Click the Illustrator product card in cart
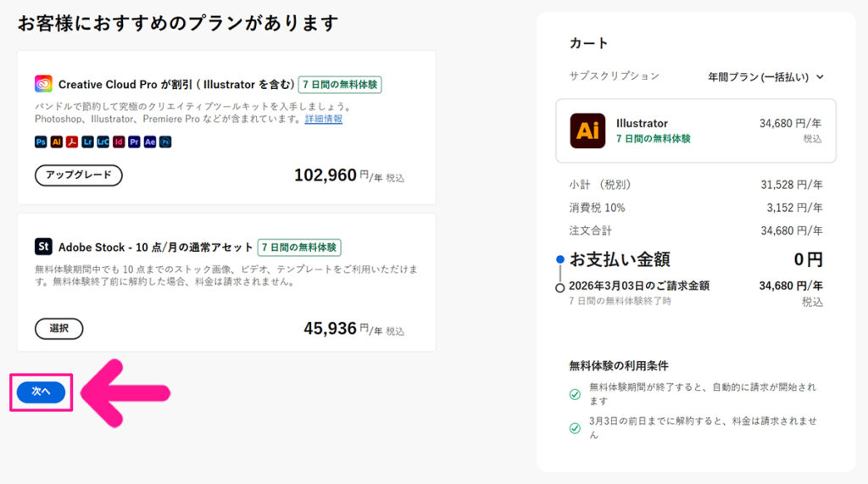868x484 pixels. 696,131
